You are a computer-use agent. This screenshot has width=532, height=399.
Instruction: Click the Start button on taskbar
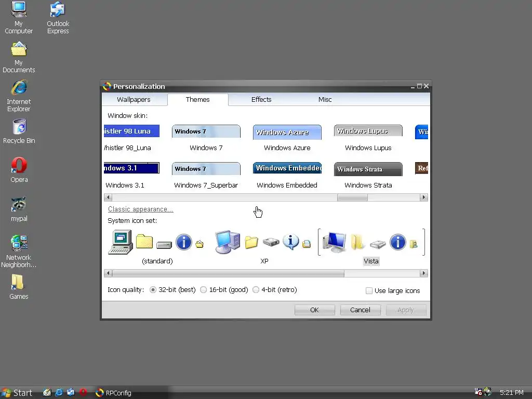click(17, 393)
